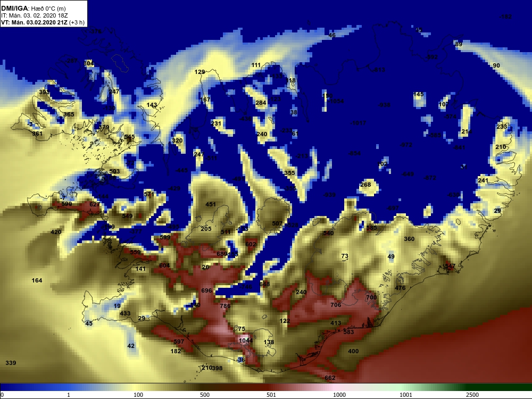Click the map value 507
Screen dimensions: 532x399
277,223
